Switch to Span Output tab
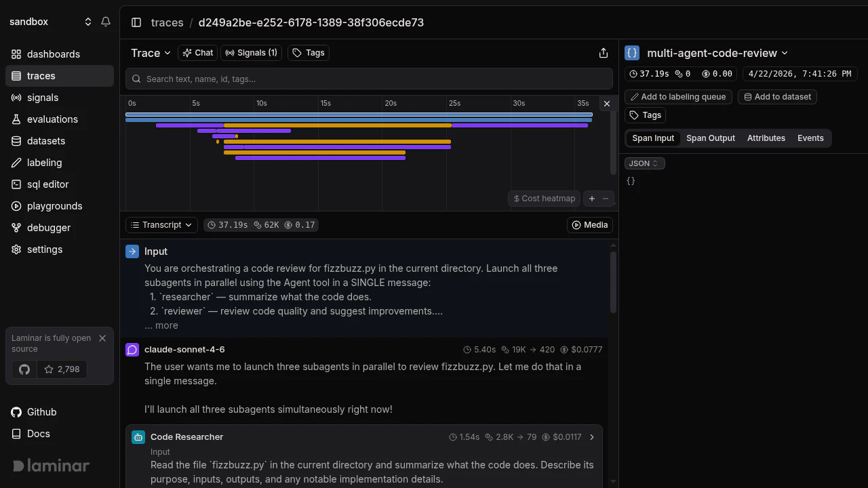The width and height of the screenshot is (868, 488). coord(711,138)
